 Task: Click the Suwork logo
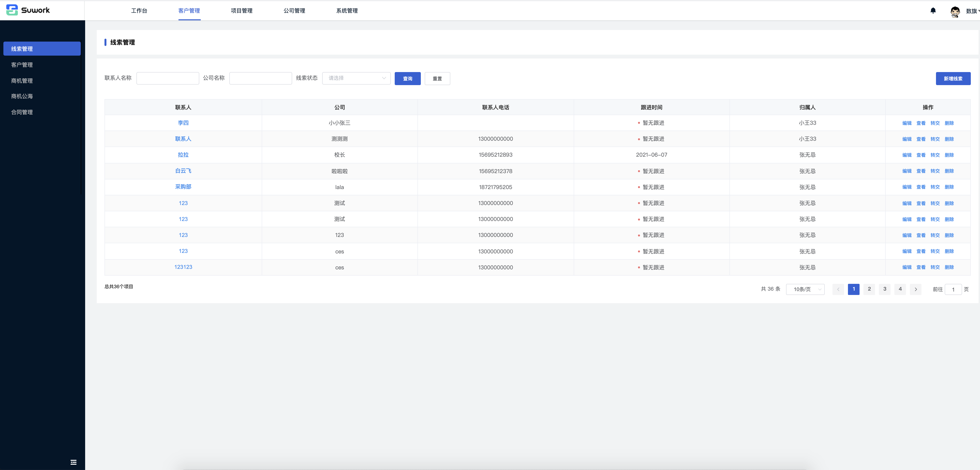click(x=28, y=10)
